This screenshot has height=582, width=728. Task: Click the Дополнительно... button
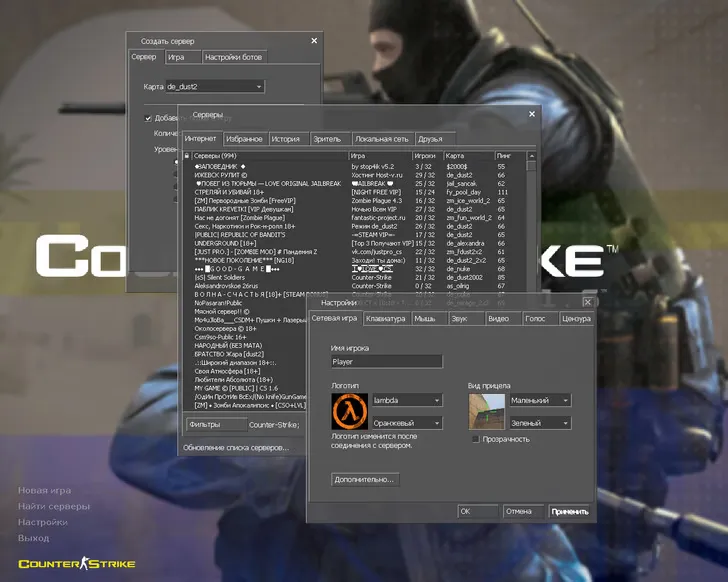[365, 479]
